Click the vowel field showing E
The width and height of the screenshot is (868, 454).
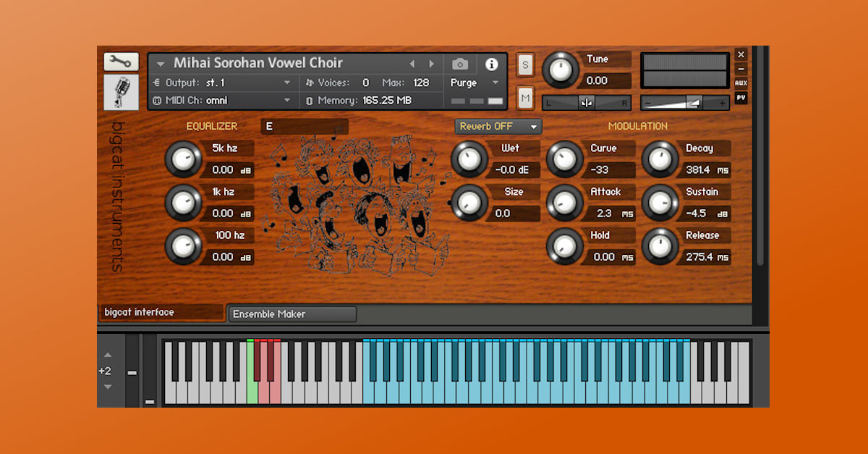(x=305, y=127)
